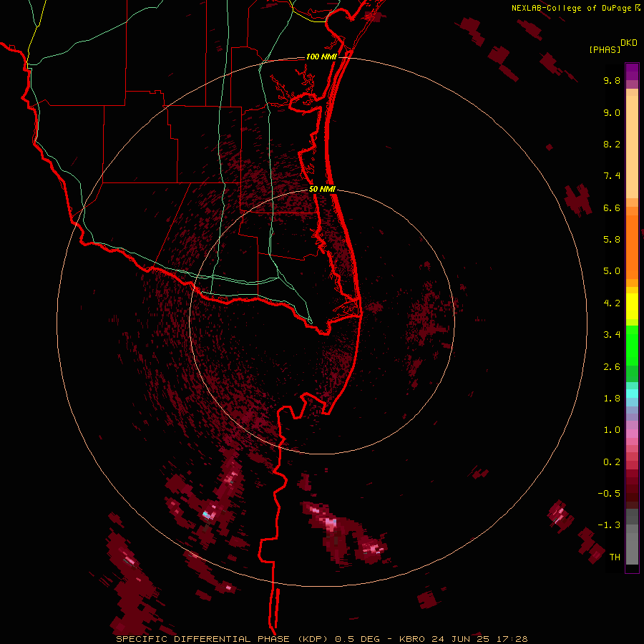Click the purple segment at top of color bar
Screen dimensions: 644x644
pyautogui.click(x=632, y=72)
